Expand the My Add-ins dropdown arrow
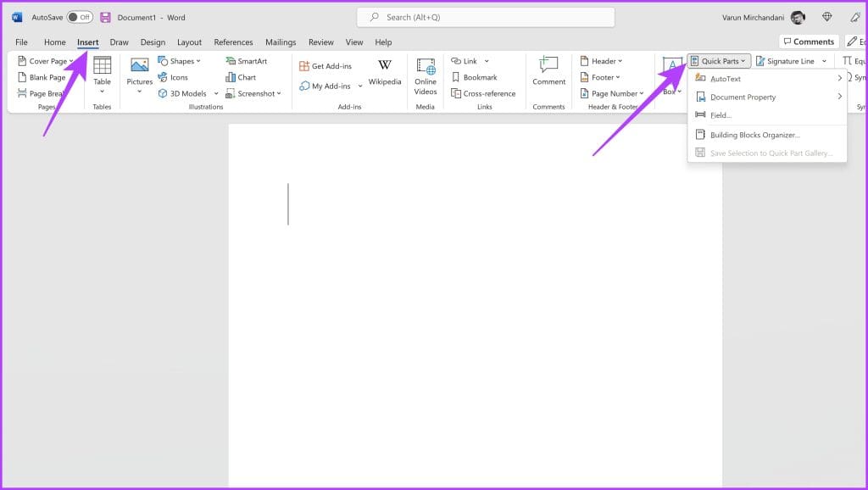 coord(359,86)
